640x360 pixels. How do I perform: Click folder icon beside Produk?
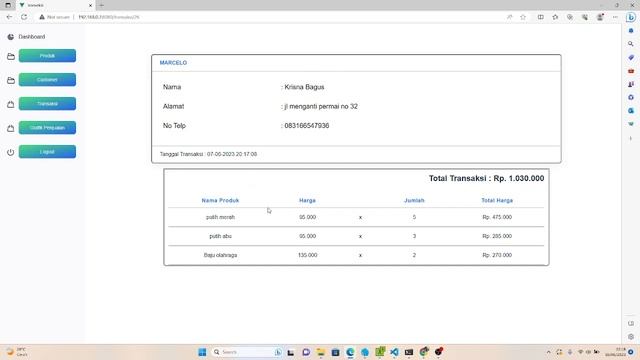tap(11, 56)
